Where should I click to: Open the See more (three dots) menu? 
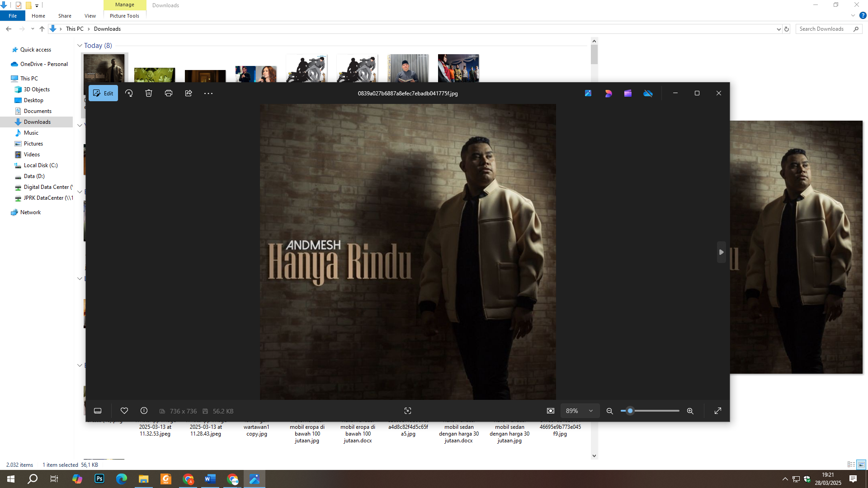(208, 94)
